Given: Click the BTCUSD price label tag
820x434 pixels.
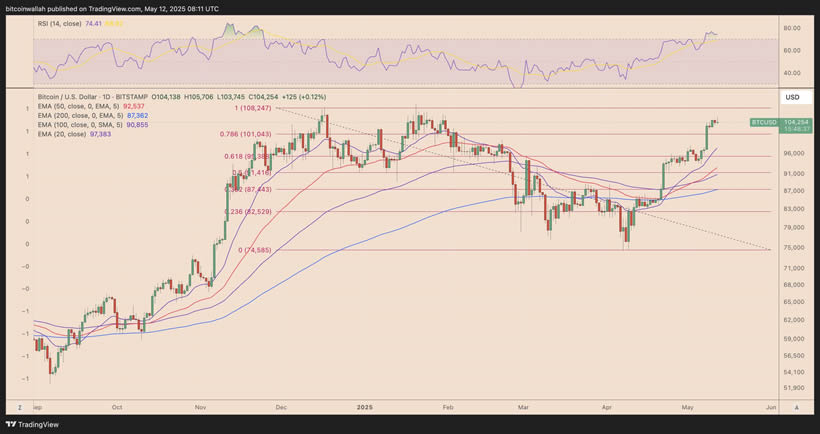Looking at the screenshot, I should click(x=763, y=122).
